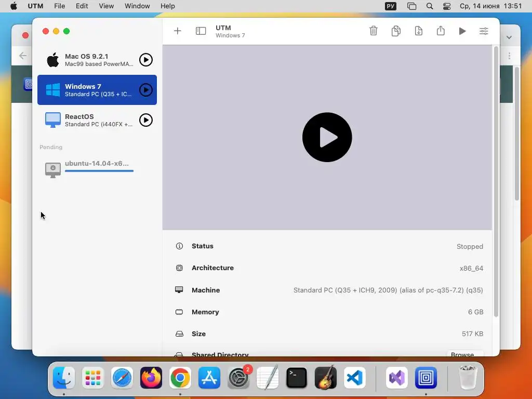Click the Architecture chip icon
Screen dimensions: 532x399
(x=179, y=268)
